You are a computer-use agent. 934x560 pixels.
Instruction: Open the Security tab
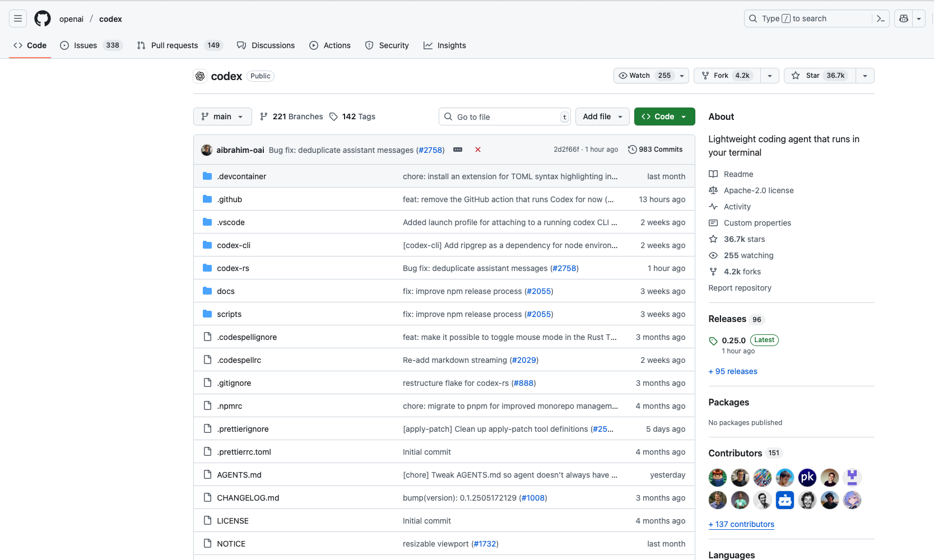point(387,45)
